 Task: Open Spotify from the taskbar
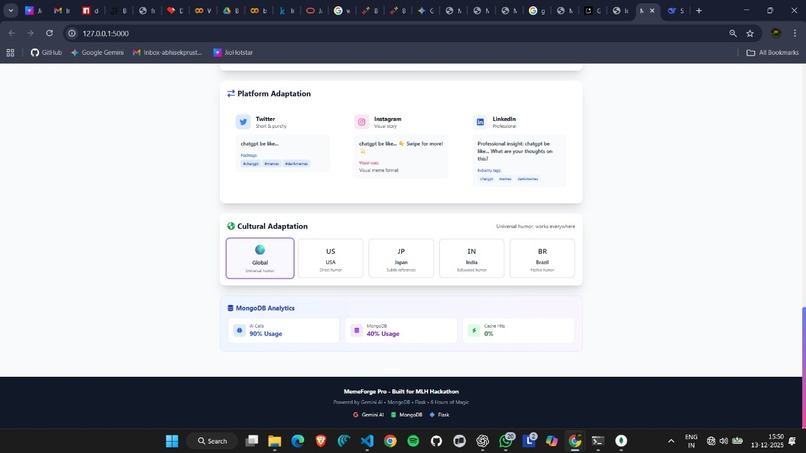coord(413,441)
